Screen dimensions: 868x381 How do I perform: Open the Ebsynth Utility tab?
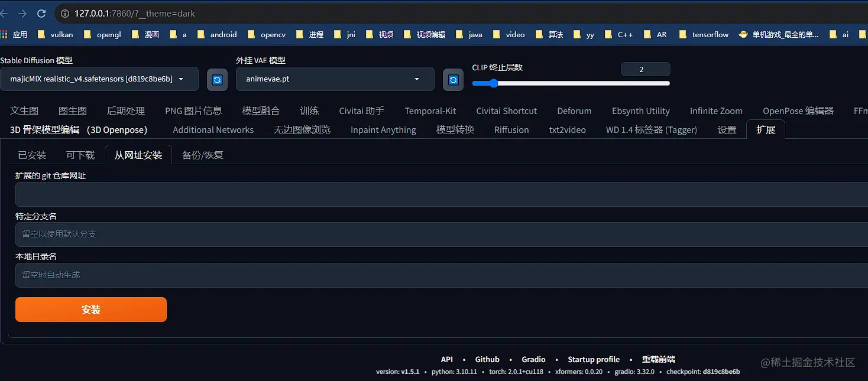pos(641,111)
